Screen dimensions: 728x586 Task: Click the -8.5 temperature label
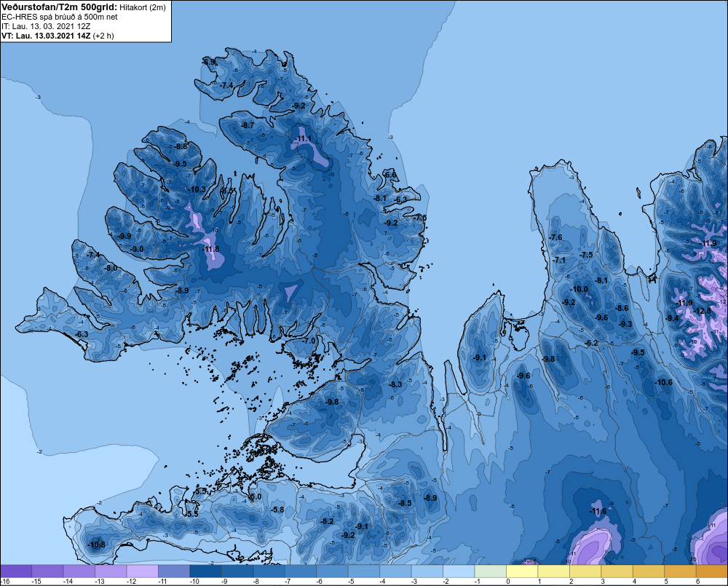(x=405, y=503)
